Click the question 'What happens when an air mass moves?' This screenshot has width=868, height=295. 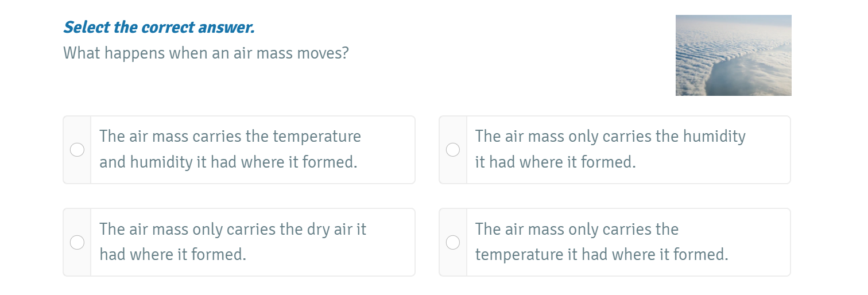206,53
